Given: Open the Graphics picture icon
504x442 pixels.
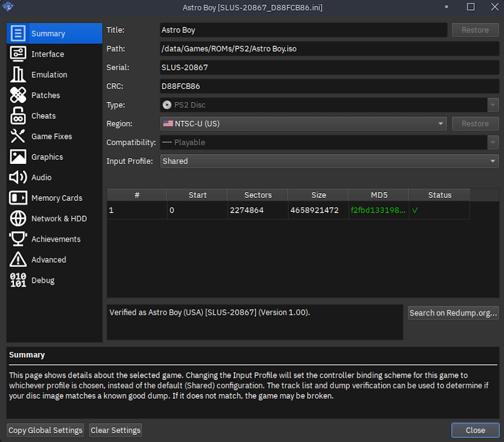Looking at the screenshot, I should click(18, 157).
